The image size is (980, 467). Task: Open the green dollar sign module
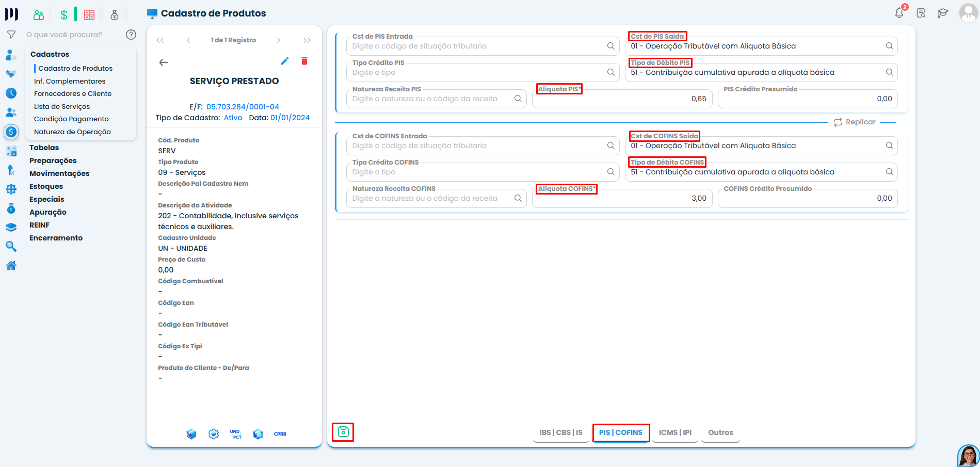(64, 15)
